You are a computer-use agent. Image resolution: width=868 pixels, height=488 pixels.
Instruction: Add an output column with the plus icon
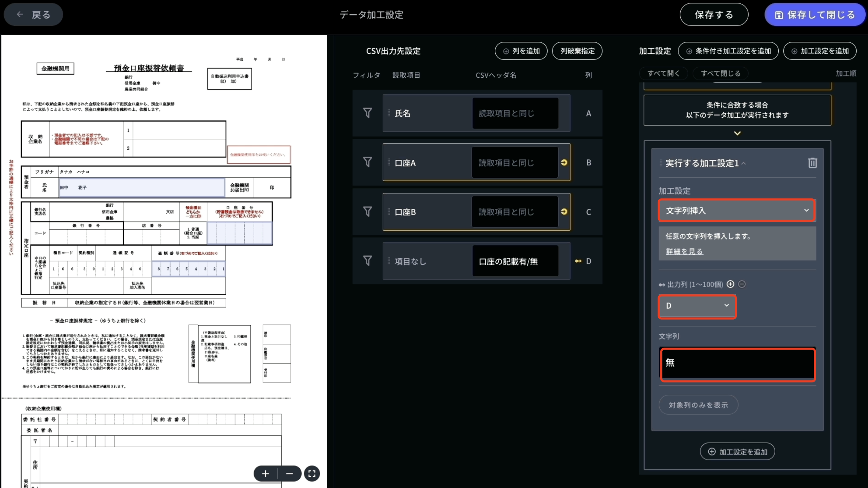pos(731,284)
